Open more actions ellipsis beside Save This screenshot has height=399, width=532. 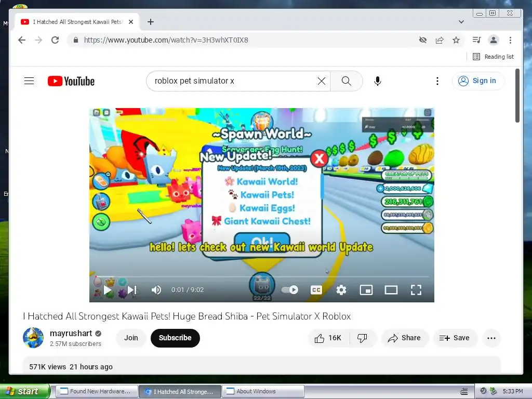pyautogui.click(x=491, y=338)
